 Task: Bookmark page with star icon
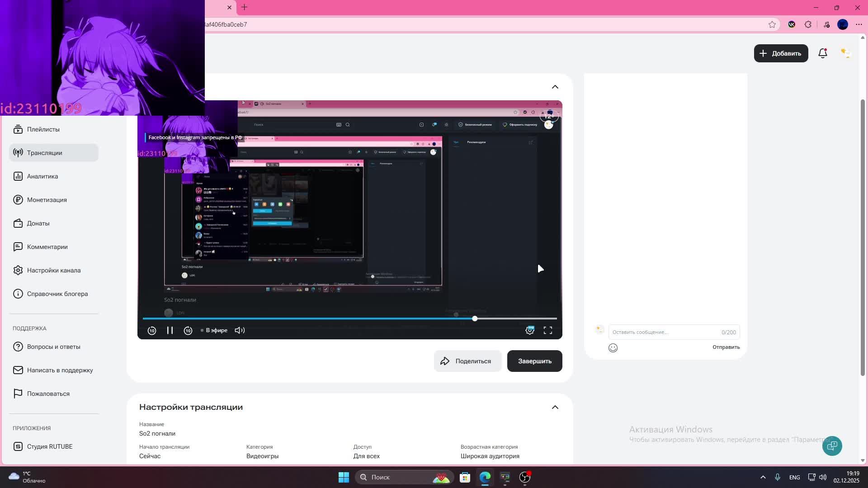(x=772, y=24)
